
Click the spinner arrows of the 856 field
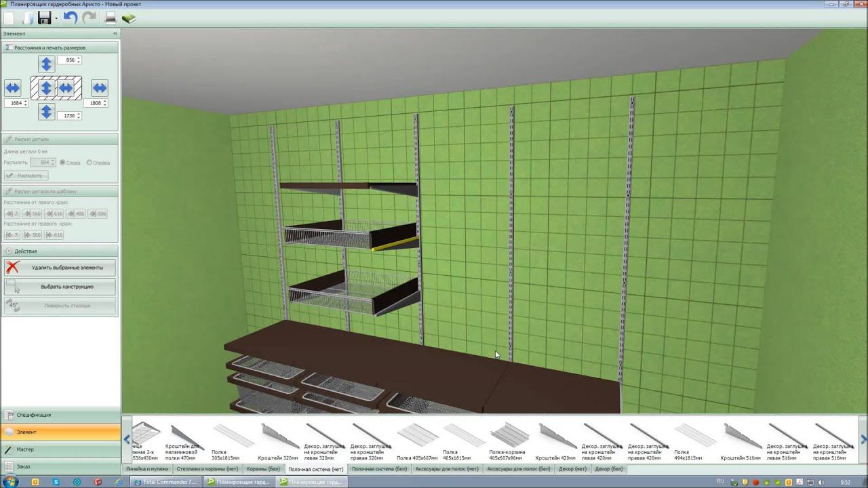pyautogui.click(x=79, y=60)
